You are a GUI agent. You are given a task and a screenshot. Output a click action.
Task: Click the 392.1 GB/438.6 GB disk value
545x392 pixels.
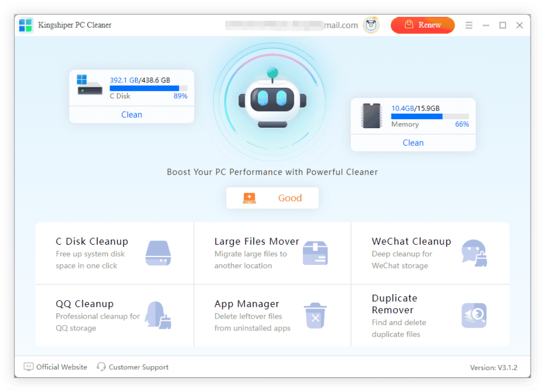point(140,80)
